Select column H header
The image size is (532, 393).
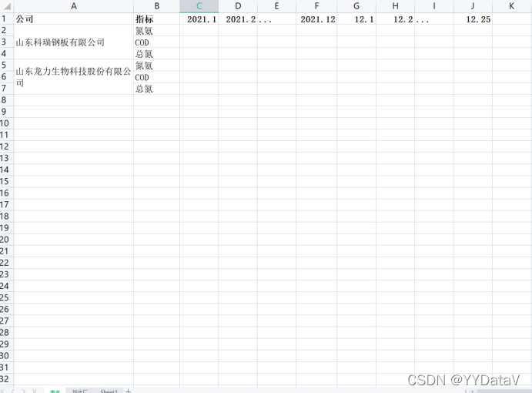tap(395, 6)
